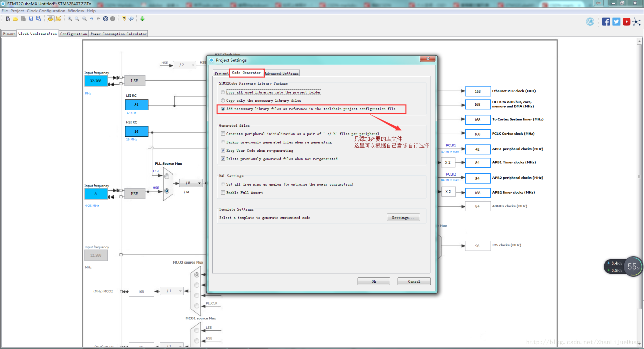
Task: Click the Ethernet PTP clock 168 field
Action: 477,91
